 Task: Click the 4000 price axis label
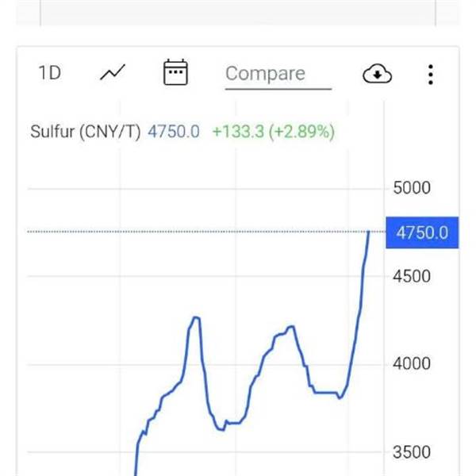[x=412, y=364]
